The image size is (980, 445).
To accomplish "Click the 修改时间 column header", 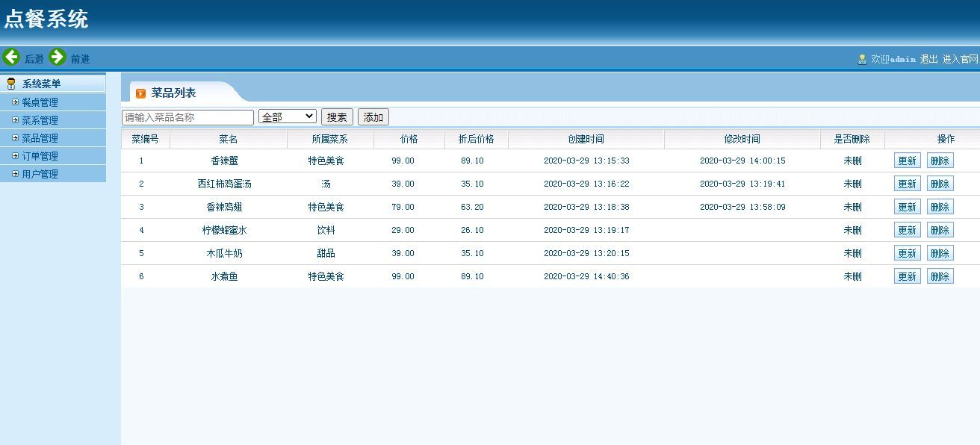I will coord(742,139).
